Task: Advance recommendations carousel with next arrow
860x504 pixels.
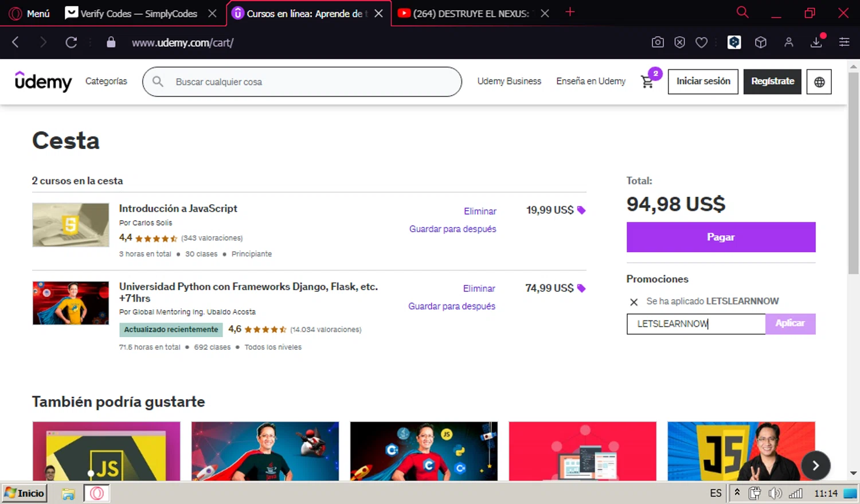Action: coord(815,466)
